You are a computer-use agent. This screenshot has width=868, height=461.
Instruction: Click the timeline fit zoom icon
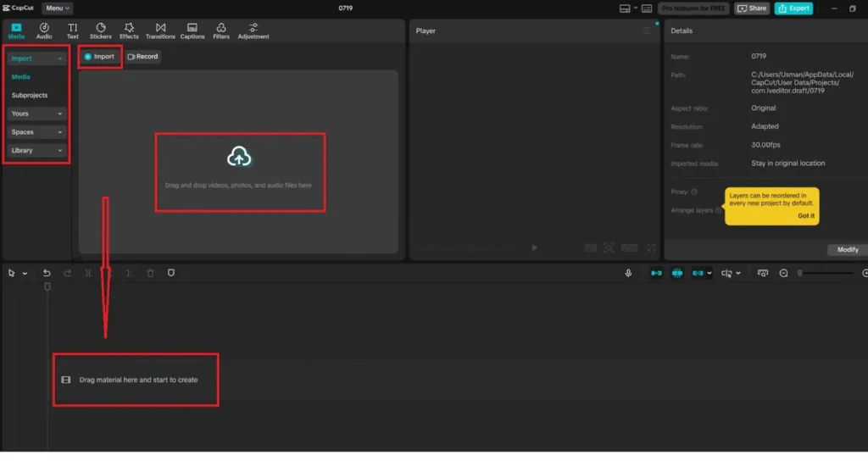pyautogui.click(x=763, y=273)
